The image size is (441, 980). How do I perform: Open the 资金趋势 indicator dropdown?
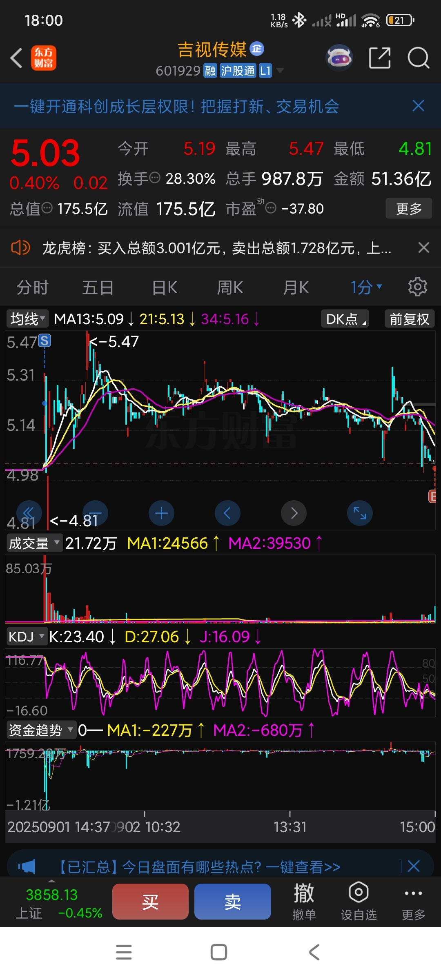click(41, 730)
